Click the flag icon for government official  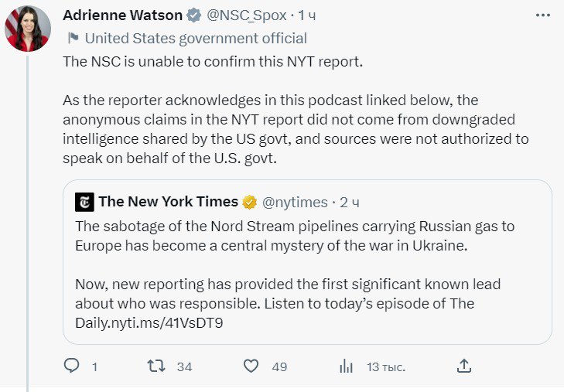73,38
